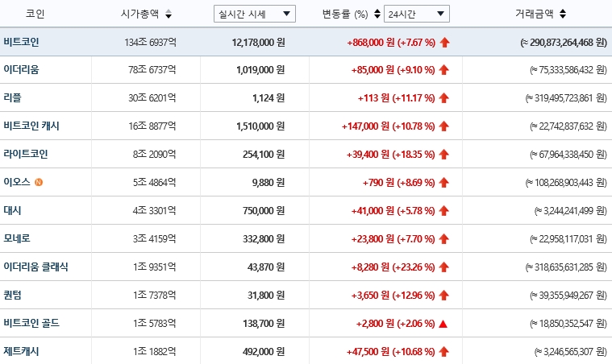
Task: Open the 비트코인 캐시 coin link
Action: (x=31, y=126)
